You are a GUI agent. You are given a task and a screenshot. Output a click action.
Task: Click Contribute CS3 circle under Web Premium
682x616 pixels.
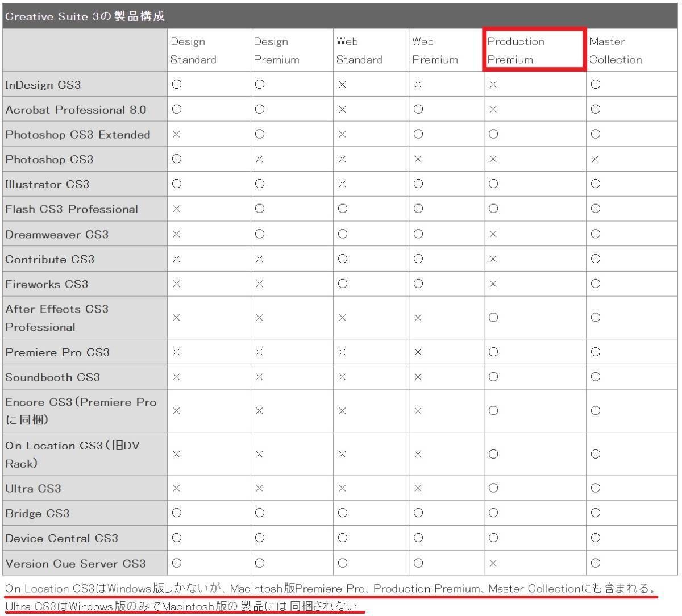(418, 259)
